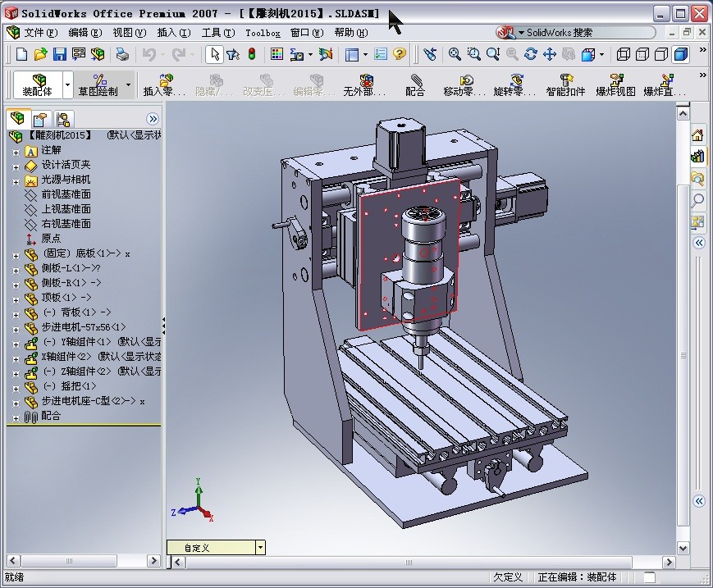The image size is (713, 588).
Task: Select 步进电机-57x56<1> in the tree
Action: (84, 327)
